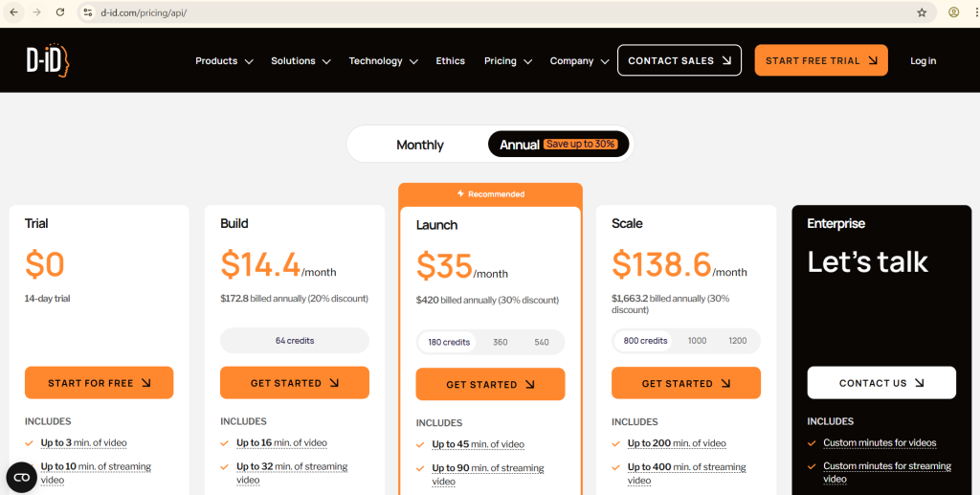Bookmark this page with the star icon
Image resolution: width=980 pixels, height=495 pixels.
(x=922, y=12)
